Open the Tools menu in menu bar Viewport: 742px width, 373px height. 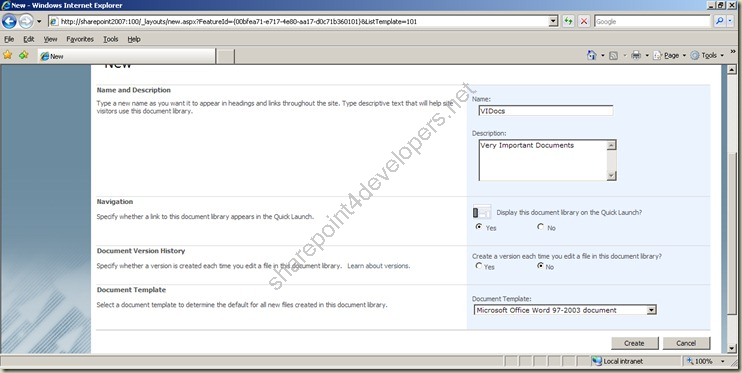[x=111, y=39]
